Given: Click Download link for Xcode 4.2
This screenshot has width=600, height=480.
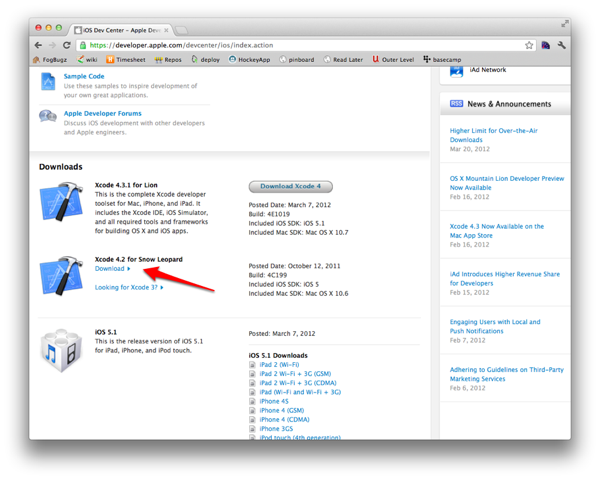Looking at the screenshot, I should click(x=112, y=269).
